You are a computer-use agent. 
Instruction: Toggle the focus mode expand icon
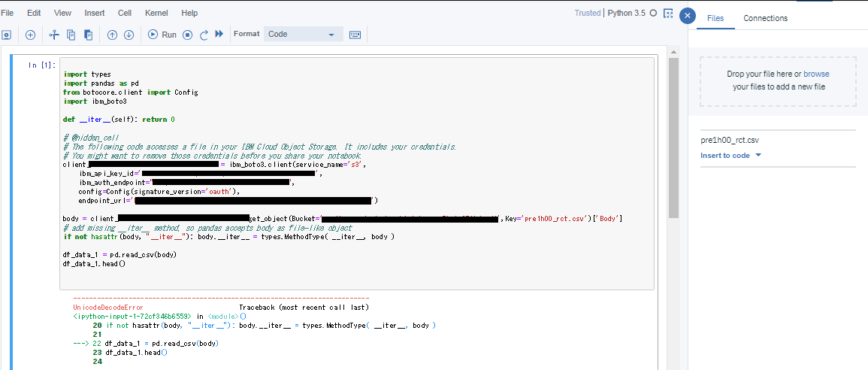tap(668, 13)
